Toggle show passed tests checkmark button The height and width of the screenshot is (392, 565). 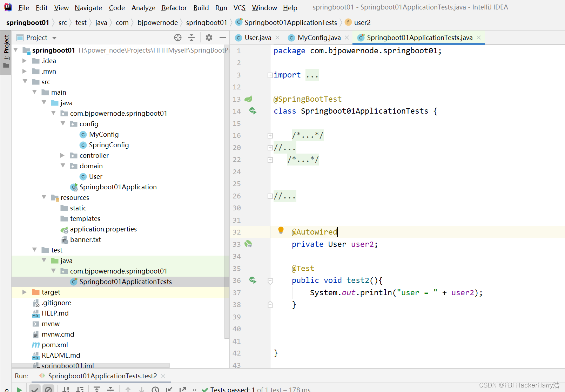pos(34,389)
